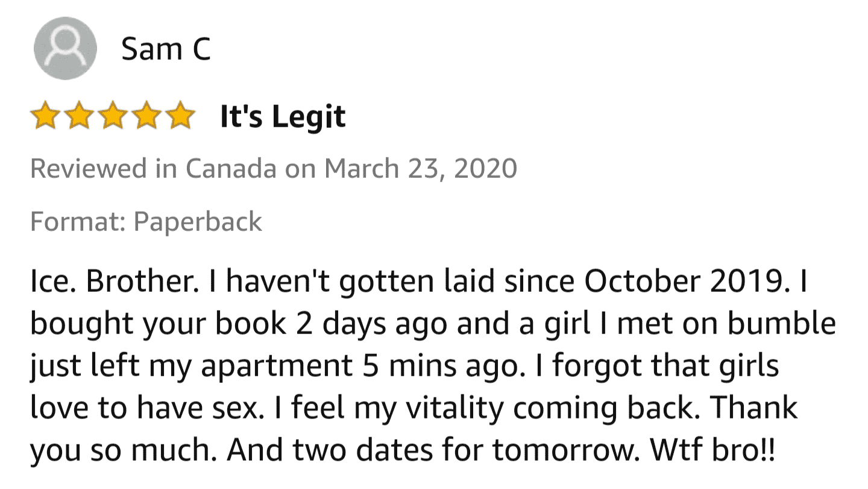
Task: Click the fourth gold rating star
Action: tap(145, 116)
